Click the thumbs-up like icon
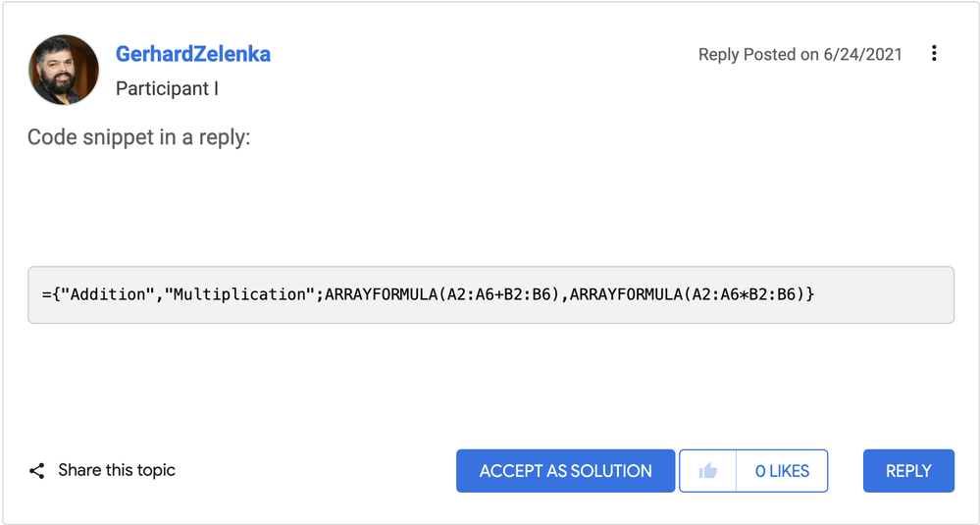980x525 pixels. point(708,471)
